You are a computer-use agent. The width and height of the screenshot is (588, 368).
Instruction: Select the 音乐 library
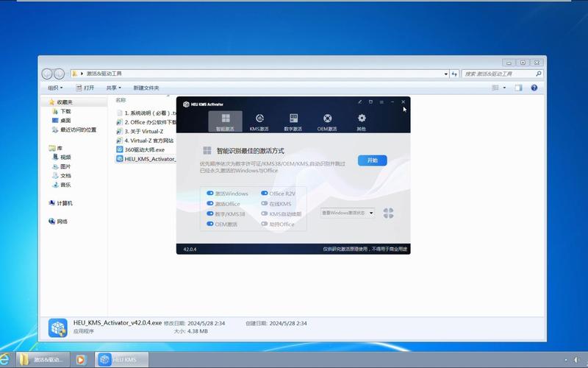tap(65, 185)
